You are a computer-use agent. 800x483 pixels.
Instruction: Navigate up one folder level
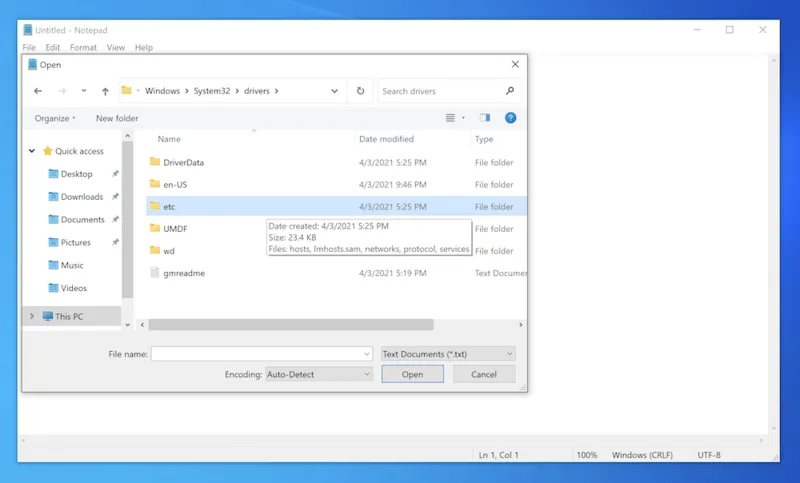[105, 91]
